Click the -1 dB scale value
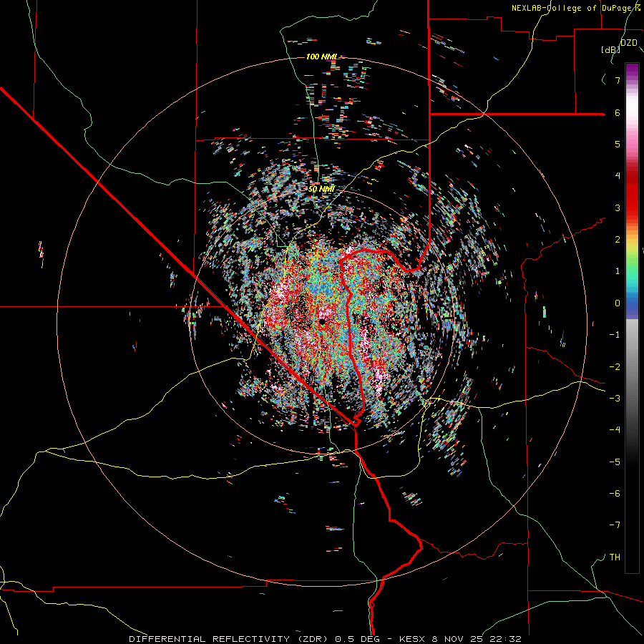Image resolution: width=644 pixels, height=644 pixels. pyautogui.click(x=615, y=335)
